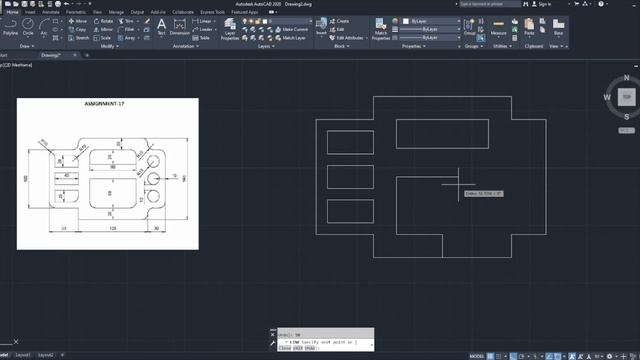The width and height of the screenshot is (640, 360).
Task: Toggle snap mode in status bar
Action: 499,356
